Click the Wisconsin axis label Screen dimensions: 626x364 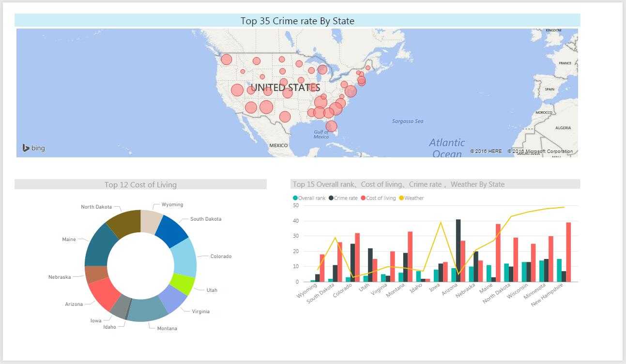518,292
